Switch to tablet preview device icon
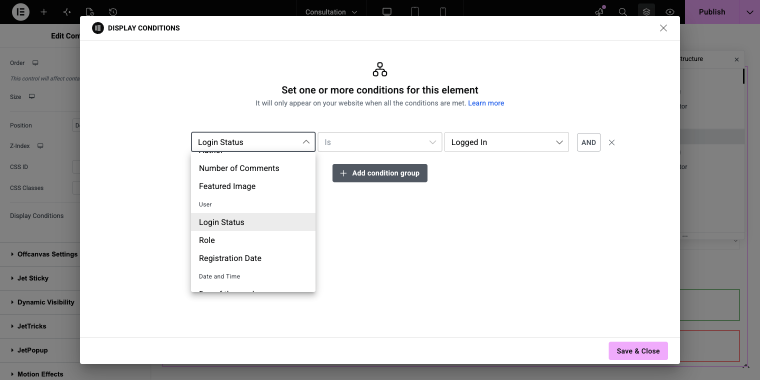The width and height of the screenshot is (760, 380). click(414, 12)
